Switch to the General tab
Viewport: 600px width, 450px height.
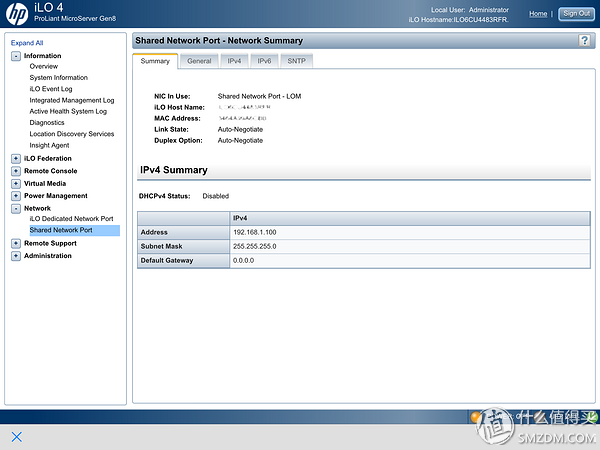(x=199, y=61)
